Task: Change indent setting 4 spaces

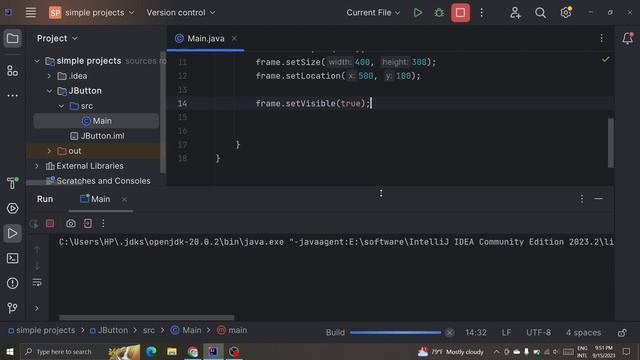Action: (x=583, y=333)
